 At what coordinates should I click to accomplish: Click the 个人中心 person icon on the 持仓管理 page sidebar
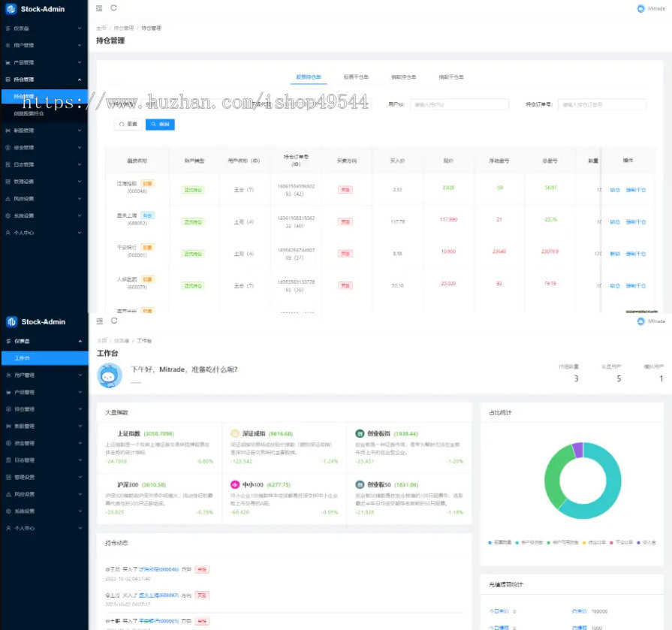[x=8, y=233]
